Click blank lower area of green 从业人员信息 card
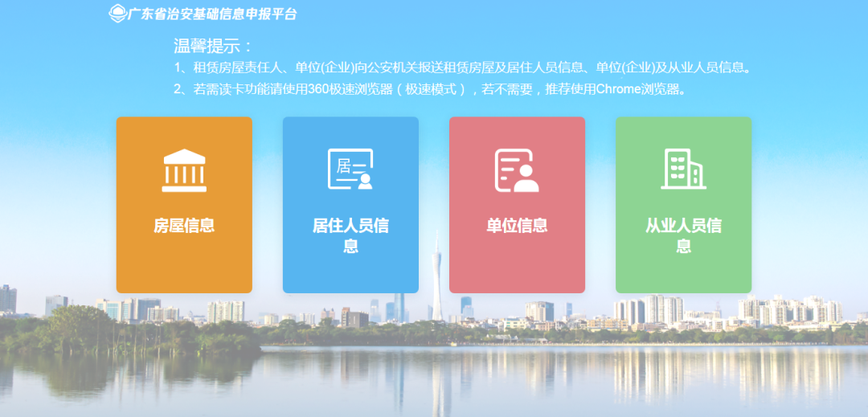 pyautogui.click(x=683, y=275)
